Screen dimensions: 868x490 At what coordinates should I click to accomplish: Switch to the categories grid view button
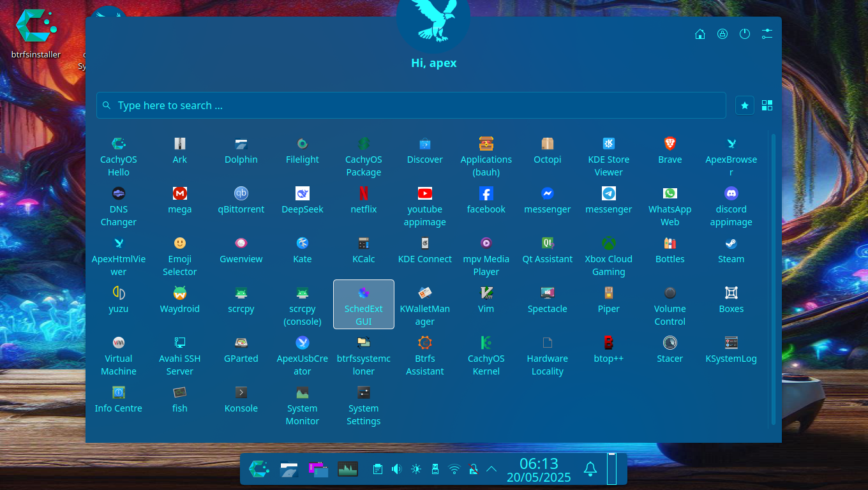coord(767,105)
